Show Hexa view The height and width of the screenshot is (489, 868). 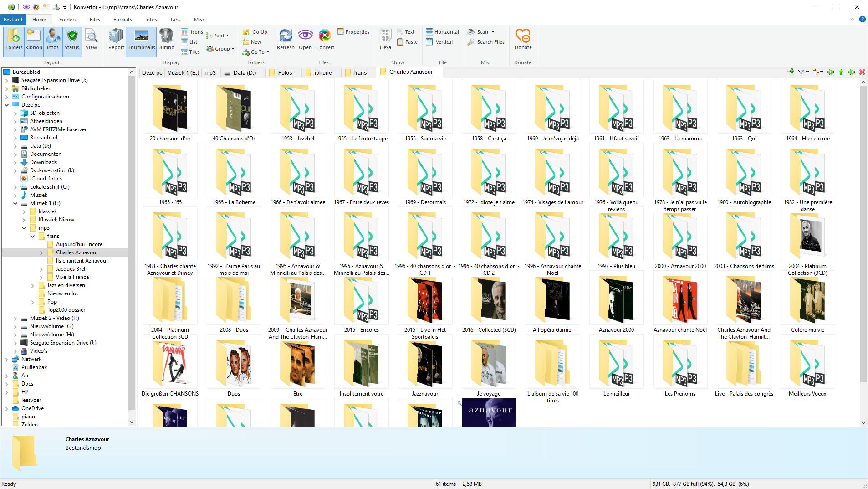(385, 40)
